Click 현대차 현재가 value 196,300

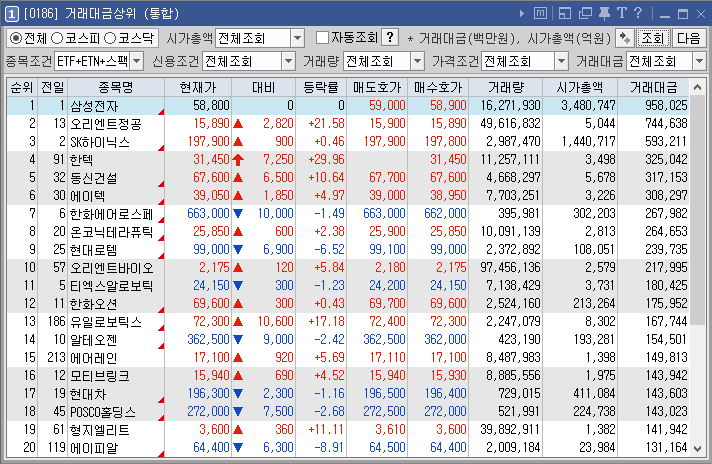pos(208,393)
